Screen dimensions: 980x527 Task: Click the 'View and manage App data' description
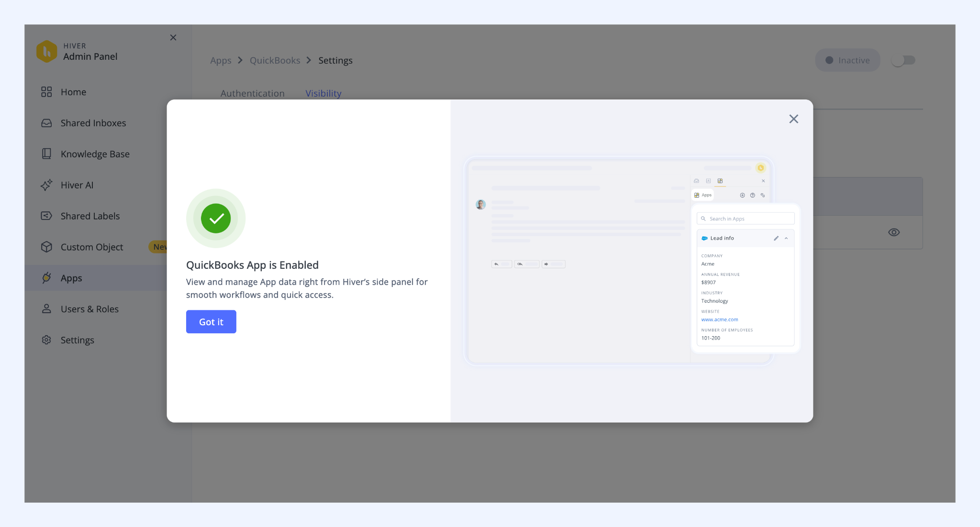click(307, 288)
